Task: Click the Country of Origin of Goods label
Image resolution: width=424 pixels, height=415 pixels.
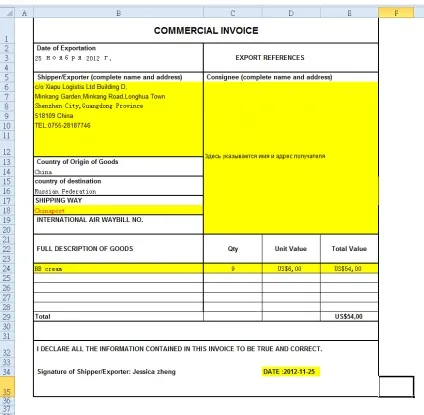Action: [x=77, y=162]
